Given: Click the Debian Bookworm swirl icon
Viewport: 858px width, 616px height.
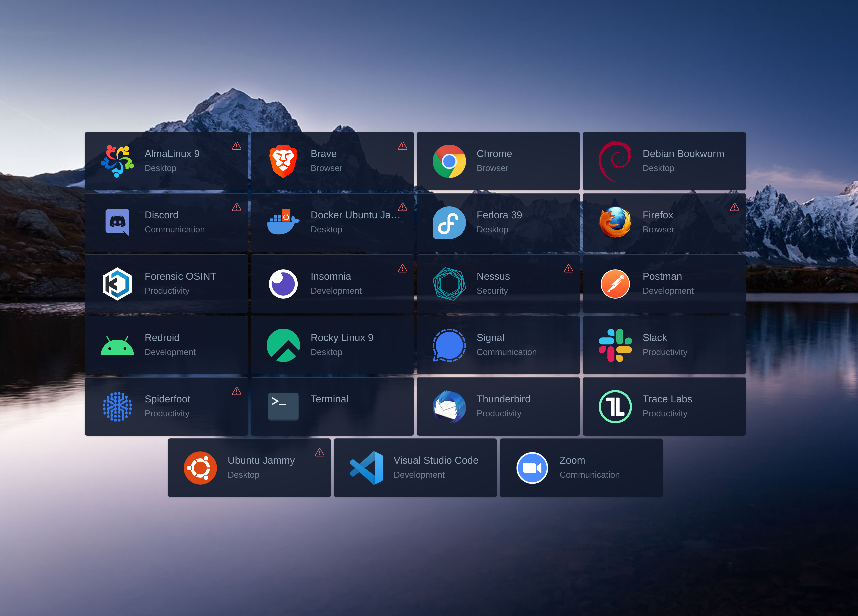Looking at the screenshot, I should pos(615,161).
